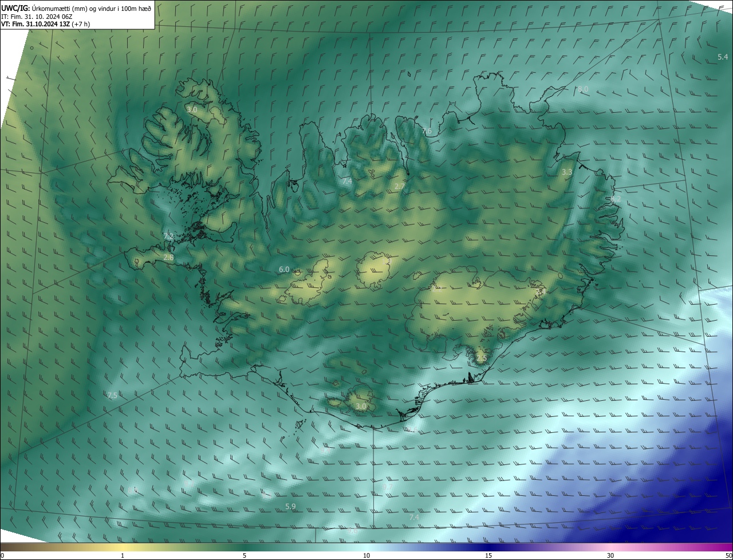Click the 6.0 value label in west Iceland
The height and width of the screenshot is (560, 733).
(x=284, y=270)
